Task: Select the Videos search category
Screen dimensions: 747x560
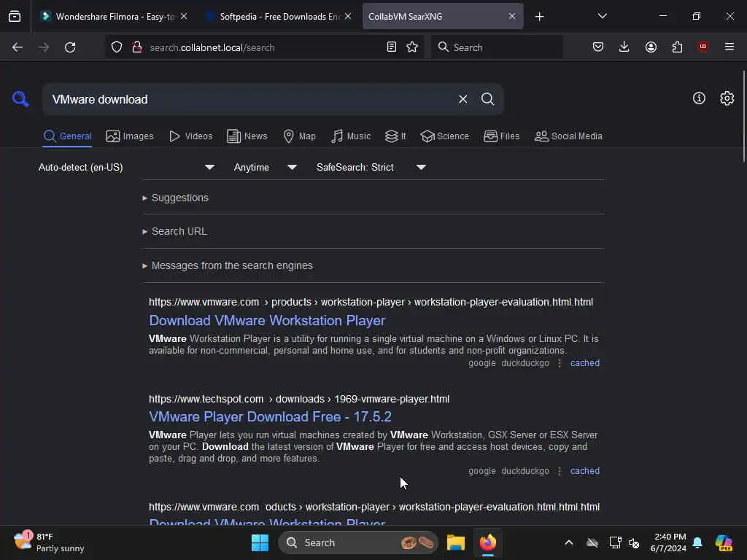Action: coord(190,136)
